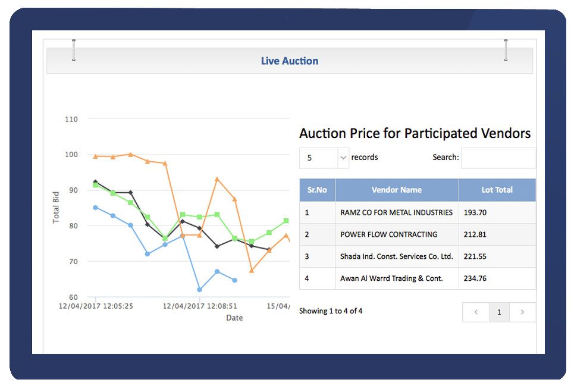Select the RAMZ CO FOR METAL INDUSTRIES row
The height and width of the screenshot is (392, 574).
coord(396,212)
